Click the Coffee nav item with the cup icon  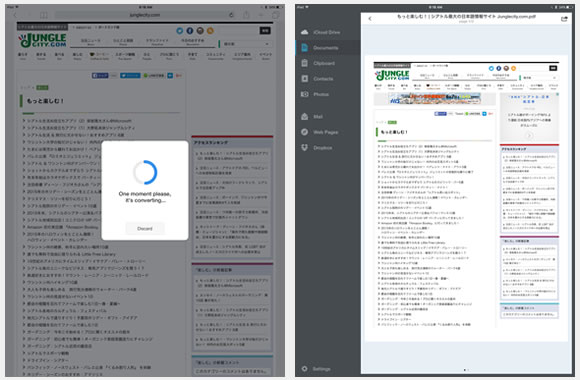[x=100, y=56]
